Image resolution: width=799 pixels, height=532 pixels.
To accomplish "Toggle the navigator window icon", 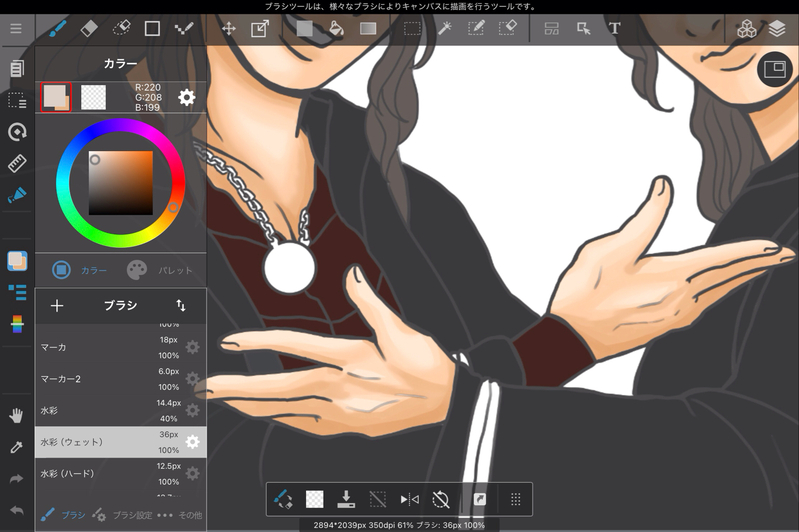I will click(775, 69).
